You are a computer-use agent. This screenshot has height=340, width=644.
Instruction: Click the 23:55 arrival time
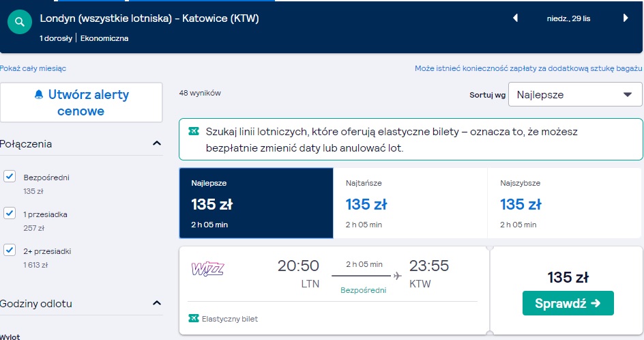pyautogui.click(x=429, y=266)
